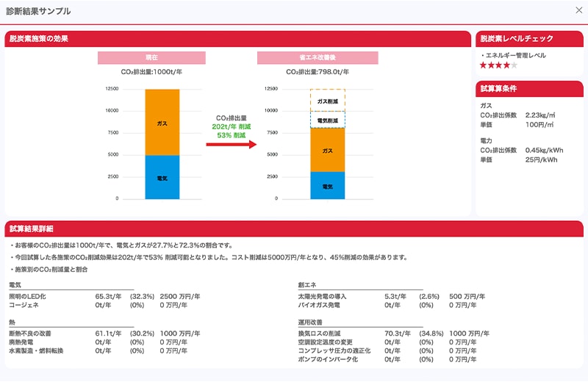Click 2500 万円/年 LED cost value

[x=180, y=297]
